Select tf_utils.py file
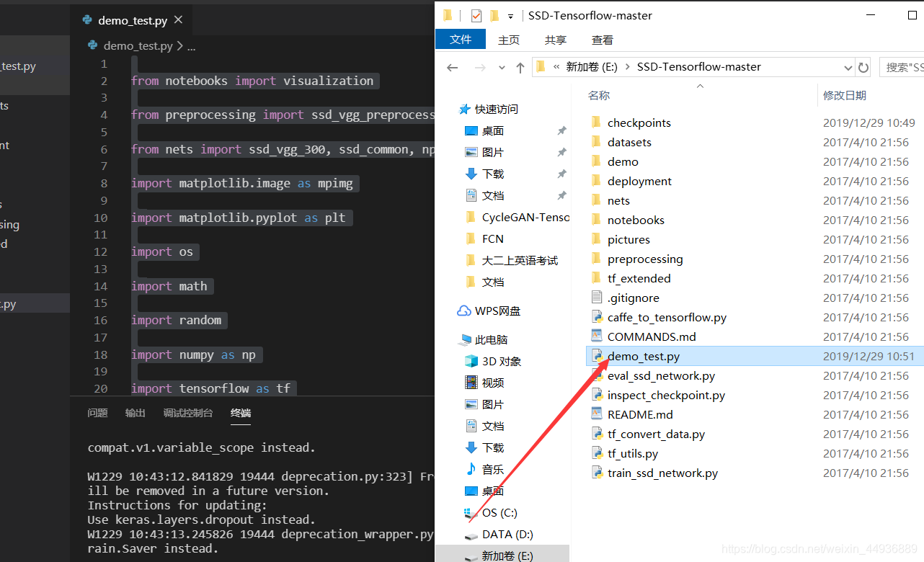 point(633,453)
